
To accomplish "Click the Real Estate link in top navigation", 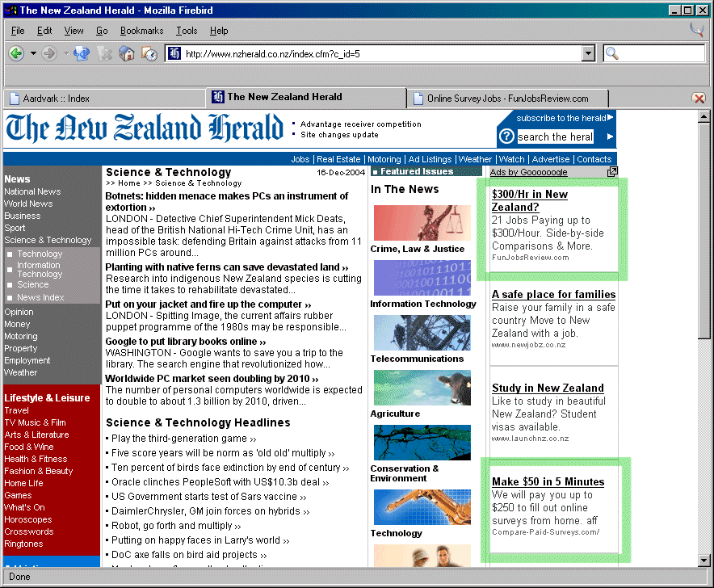I will point(338,159).
